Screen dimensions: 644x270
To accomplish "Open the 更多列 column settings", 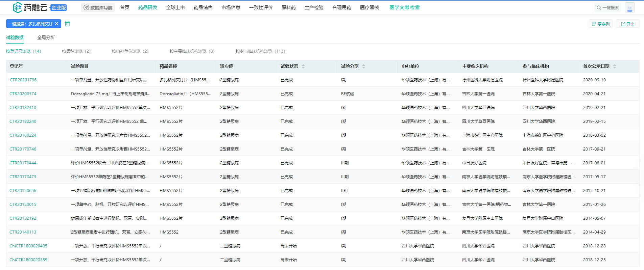I will click(601, 24).
